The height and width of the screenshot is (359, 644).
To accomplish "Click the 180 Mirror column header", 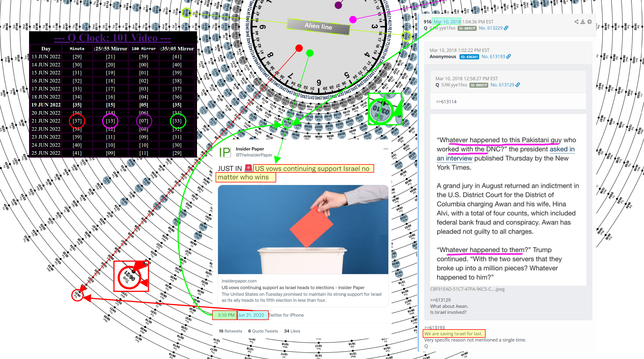I will pyautogui.click(x=143, y=49).
